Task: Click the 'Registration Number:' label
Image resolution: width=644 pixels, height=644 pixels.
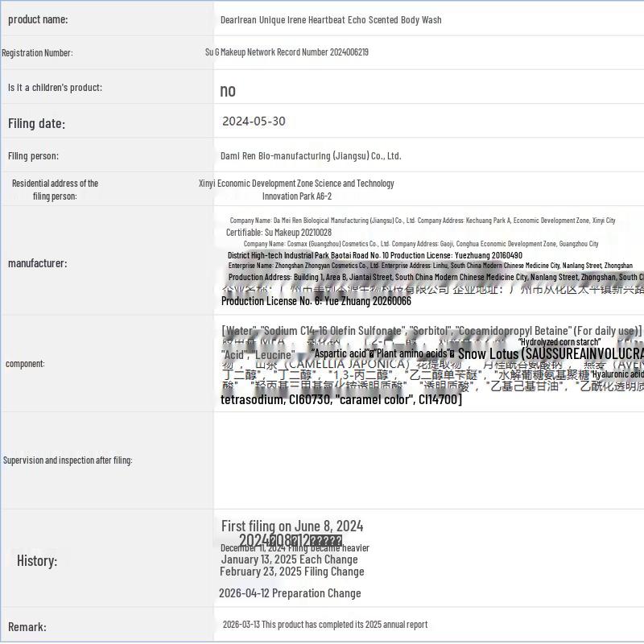Action: pos(37,53)
